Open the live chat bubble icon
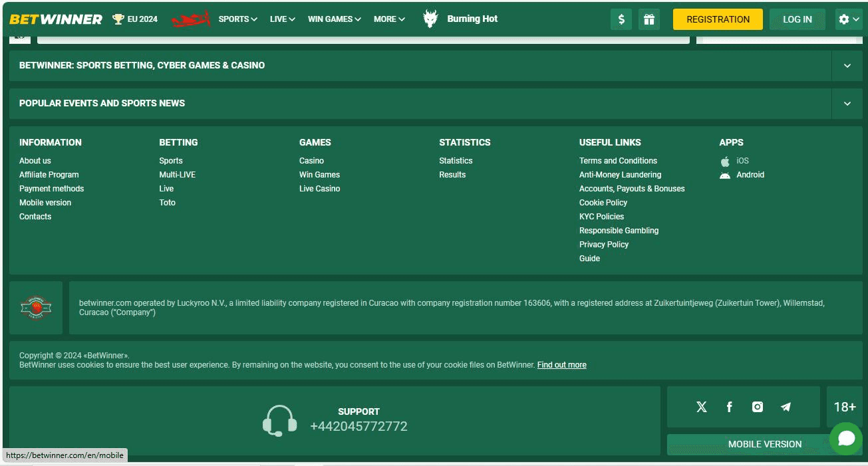 point(846,438)
